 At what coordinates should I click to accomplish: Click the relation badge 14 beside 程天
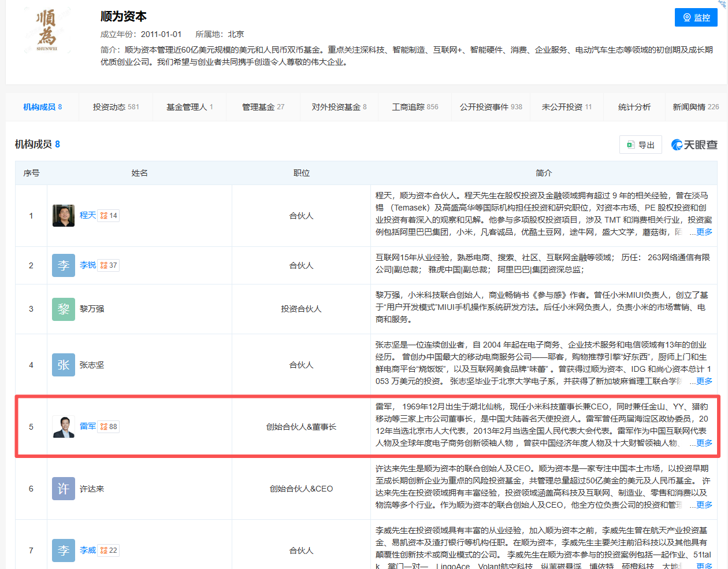tap(109, 216)
